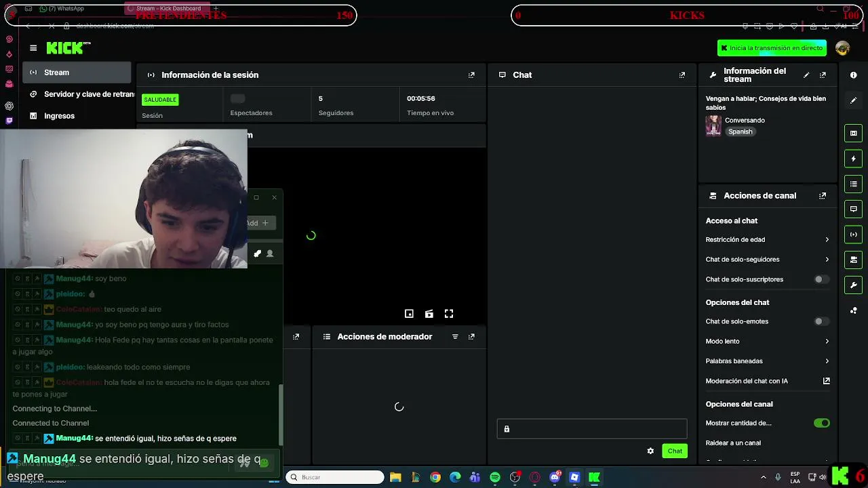Click the Add button in overlay window
Image resolution: width=868 pixels, height=488 pixels.
click(258, 223)
